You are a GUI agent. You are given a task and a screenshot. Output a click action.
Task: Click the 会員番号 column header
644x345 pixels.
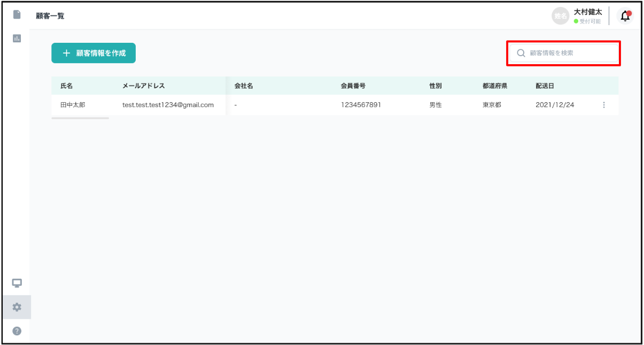353,86
